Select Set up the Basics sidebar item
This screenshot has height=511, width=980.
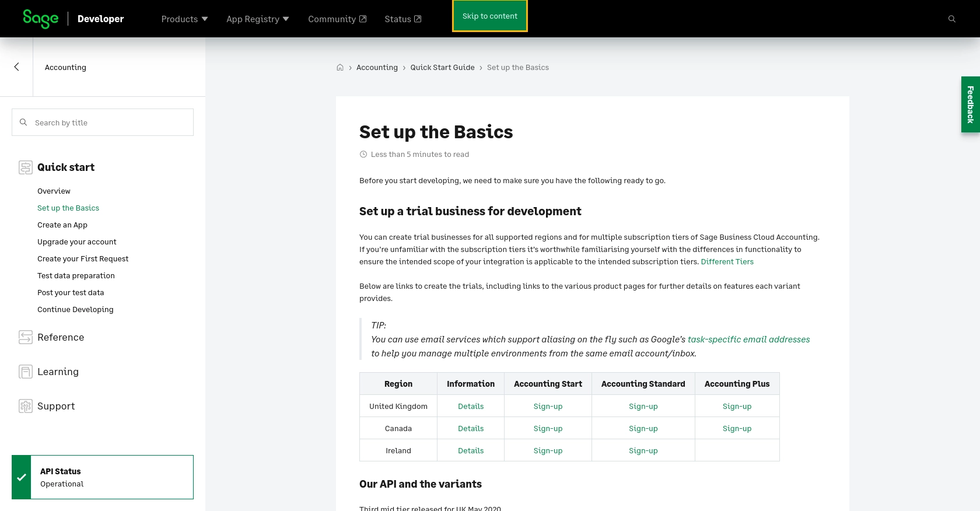click(68, 208)
